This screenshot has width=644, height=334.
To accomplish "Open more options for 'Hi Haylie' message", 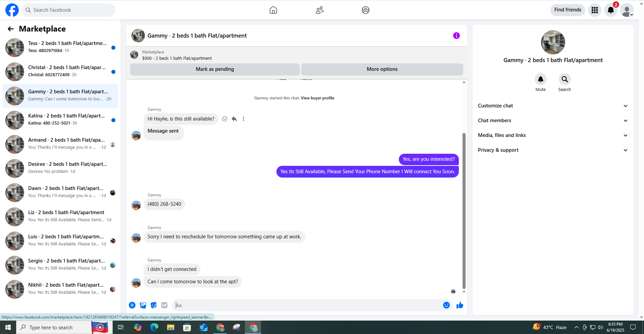I will [244, 119].
